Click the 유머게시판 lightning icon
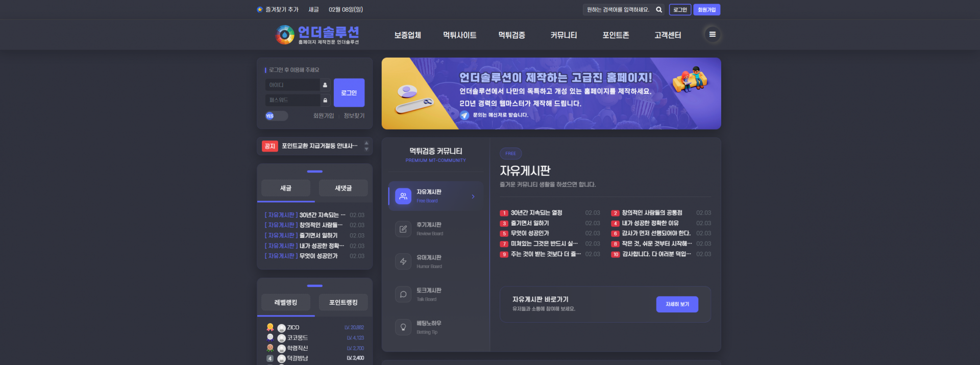The image size is (980, 365). (403, 261)
